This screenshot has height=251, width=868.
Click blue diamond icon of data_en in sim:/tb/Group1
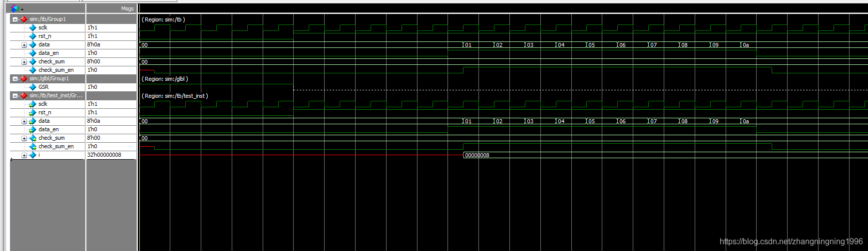[x=33, y=53]
